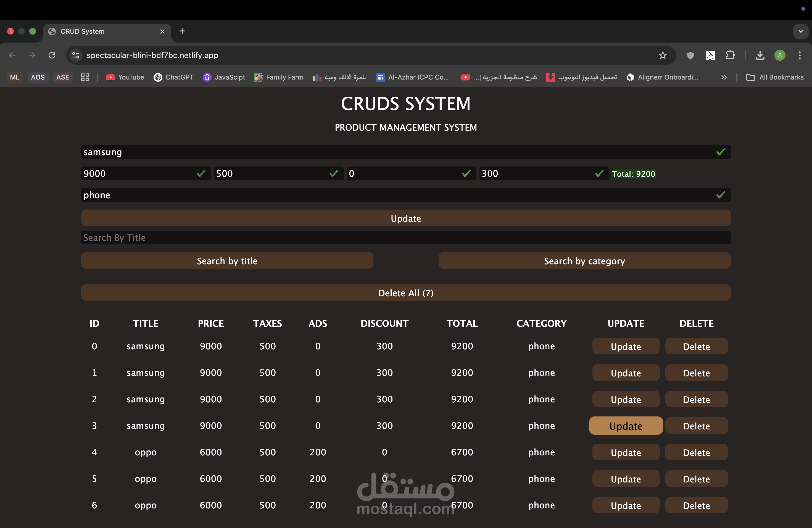This screenshot has height=528, width=812.
Task: Open the green S profile avatar
Action: (780, 55)
